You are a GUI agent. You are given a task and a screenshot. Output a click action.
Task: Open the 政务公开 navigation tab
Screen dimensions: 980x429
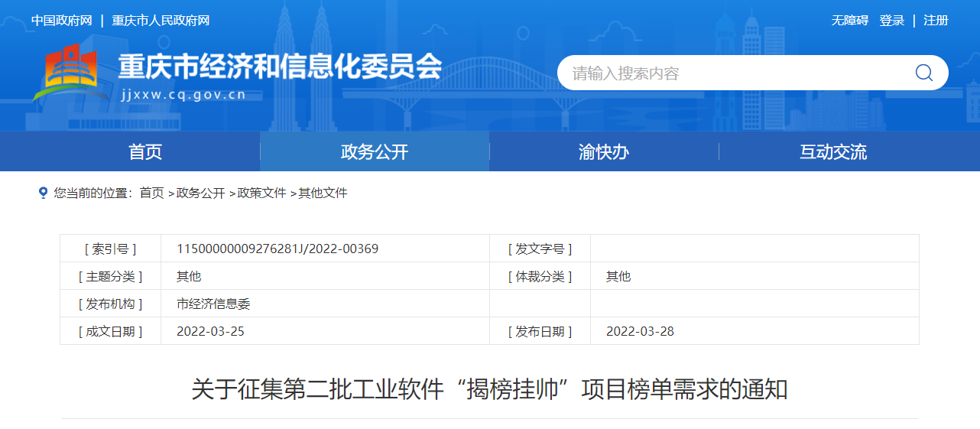point(375,151)
